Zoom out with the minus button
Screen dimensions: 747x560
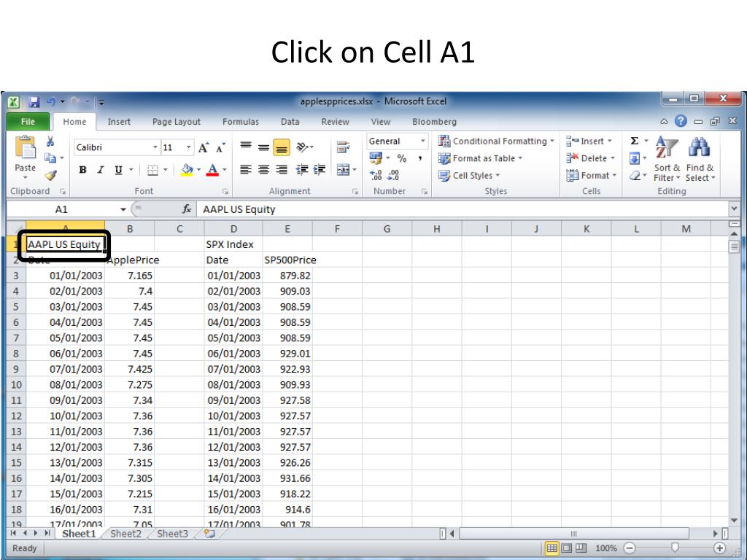tap(630, 548)
